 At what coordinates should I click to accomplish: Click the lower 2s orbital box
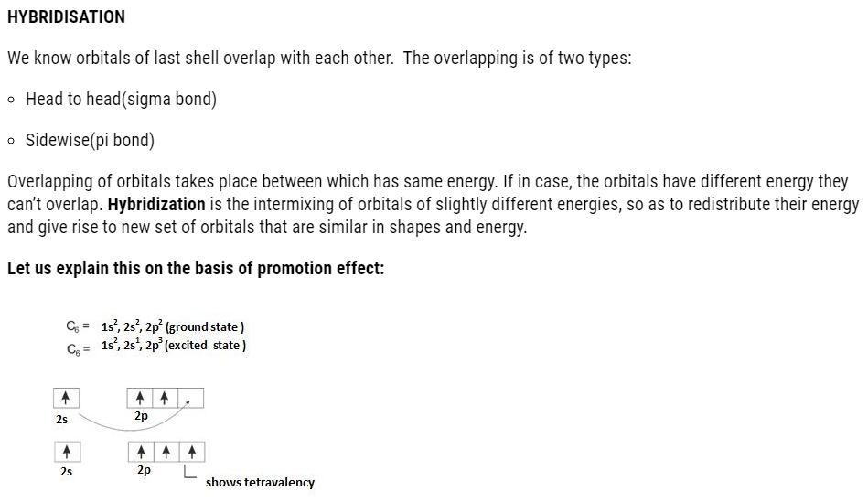coord(67,452)
